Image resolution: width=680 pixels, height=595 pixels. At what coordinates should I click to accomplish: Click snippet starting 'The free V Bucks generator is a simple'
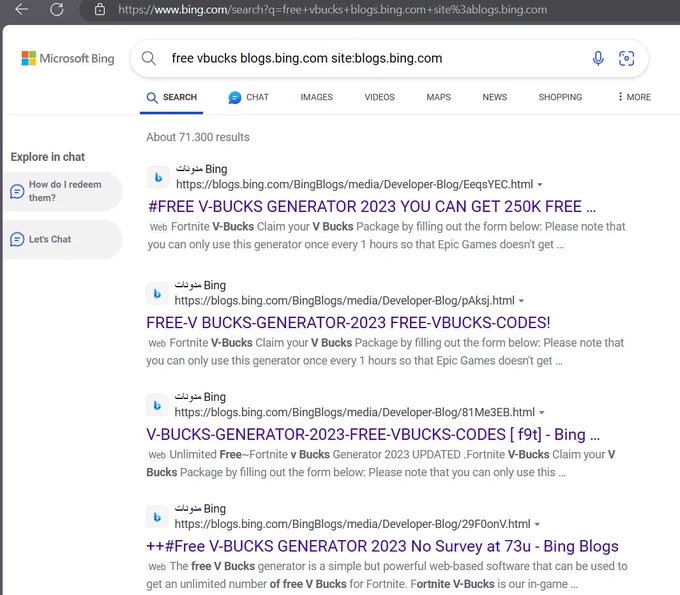click(x=387, y=575)
